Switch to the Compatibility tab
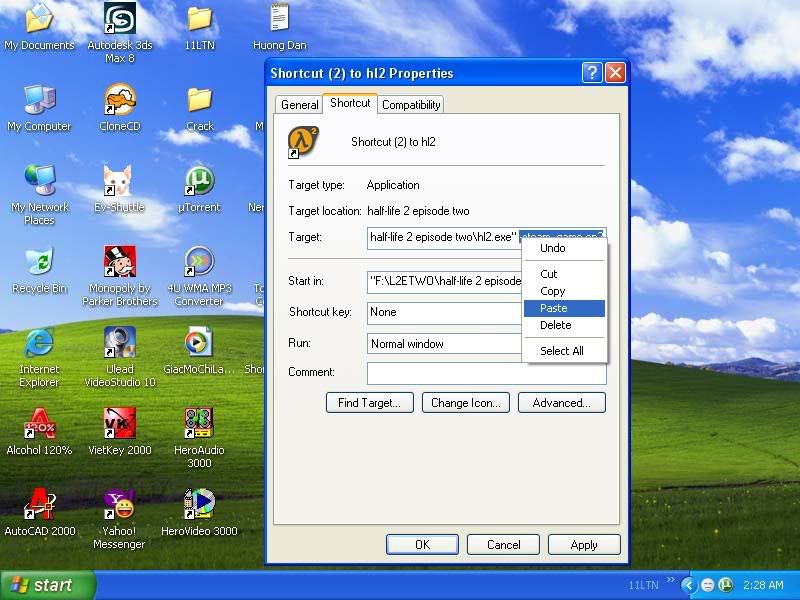 [x=411, y=105]
